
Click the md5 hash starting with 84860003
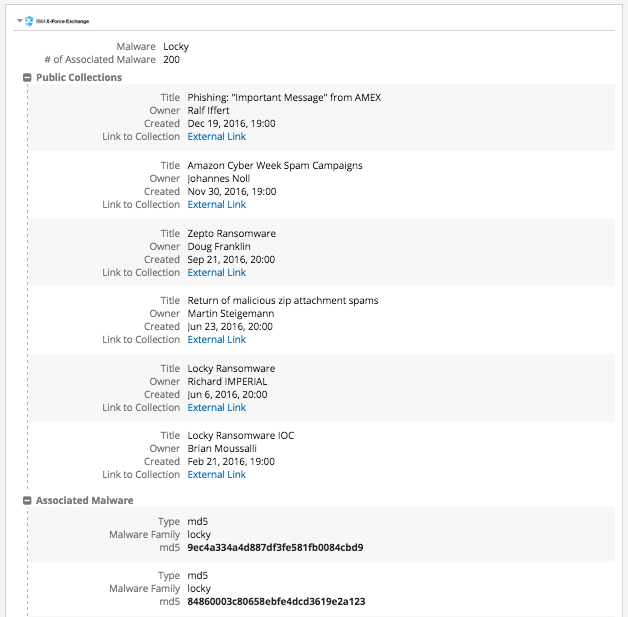(x=276, y=602)
